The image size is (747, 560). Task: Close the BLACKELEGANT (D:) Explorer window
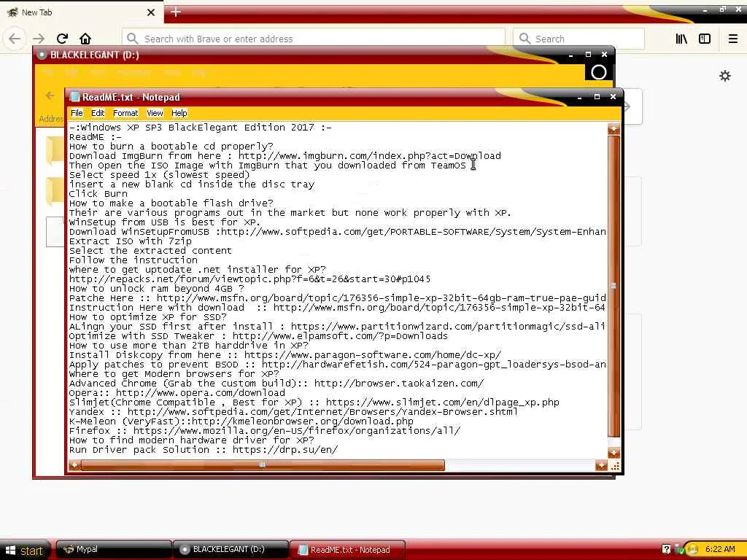pyautogui.click(x=605, y=55)
